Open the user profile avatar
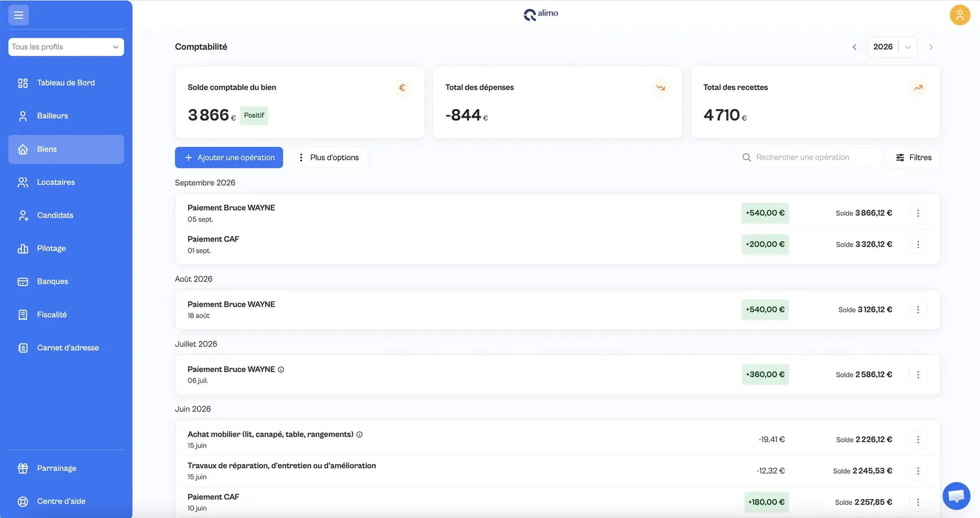Screen dimensions: 980x518 960,15
